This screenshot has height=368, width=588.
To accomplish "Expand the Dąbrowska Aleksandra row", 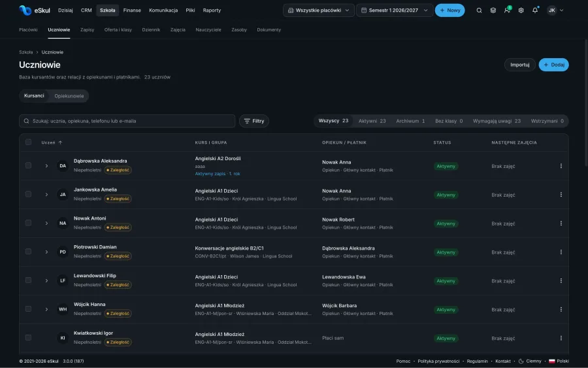I will (46, 166).
